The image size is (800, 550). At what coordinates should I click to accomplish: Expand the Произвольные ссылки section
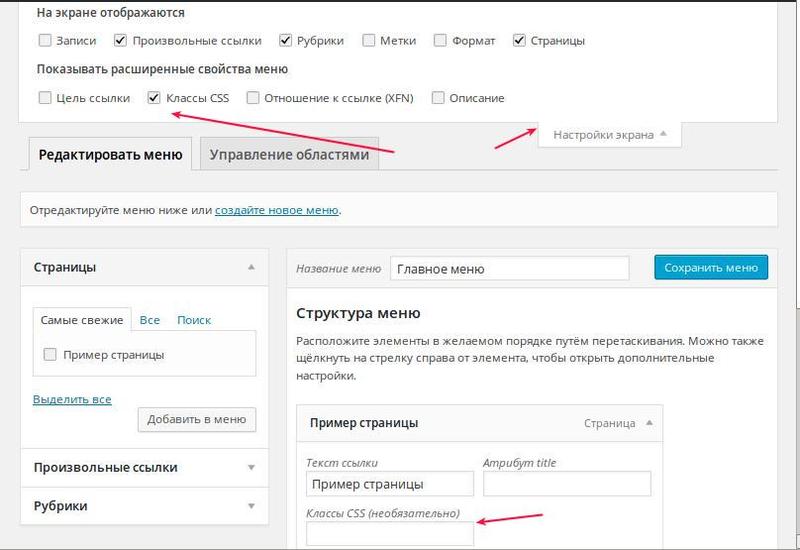click(251, 467)
